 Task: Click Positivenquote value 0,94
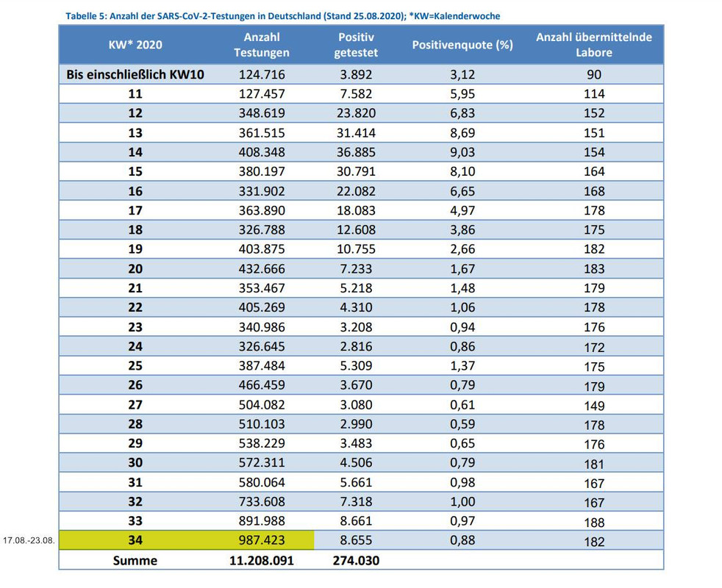462,327
